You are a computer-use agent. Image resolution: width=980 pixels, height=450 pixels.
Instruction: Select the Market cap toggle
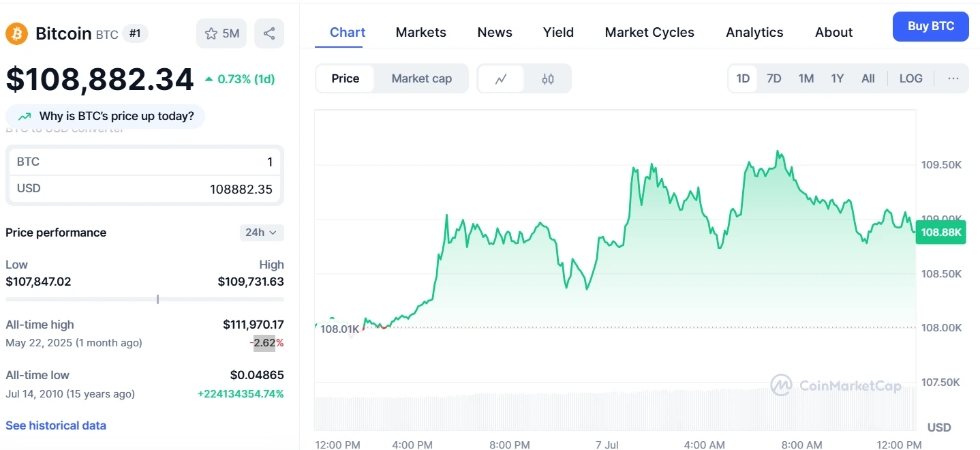[x=422, y=78]
